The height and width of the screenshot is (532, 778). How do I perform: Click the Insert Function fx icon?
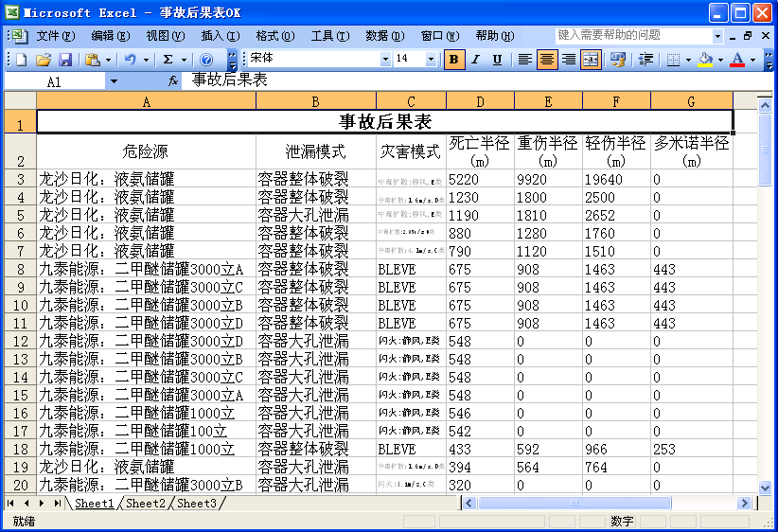click(173, 81)
